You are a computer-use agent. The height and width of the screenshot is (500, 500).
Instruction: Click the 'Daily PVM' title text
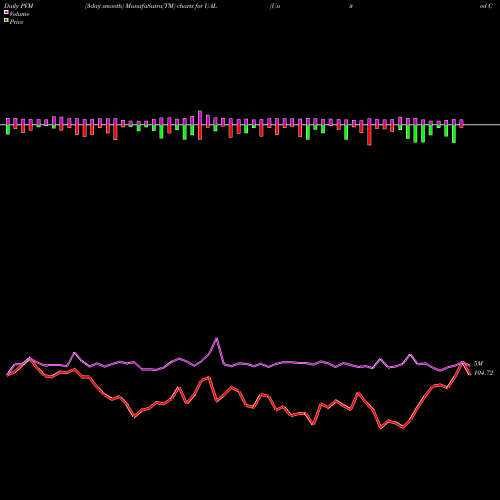[x=19, y=6]
